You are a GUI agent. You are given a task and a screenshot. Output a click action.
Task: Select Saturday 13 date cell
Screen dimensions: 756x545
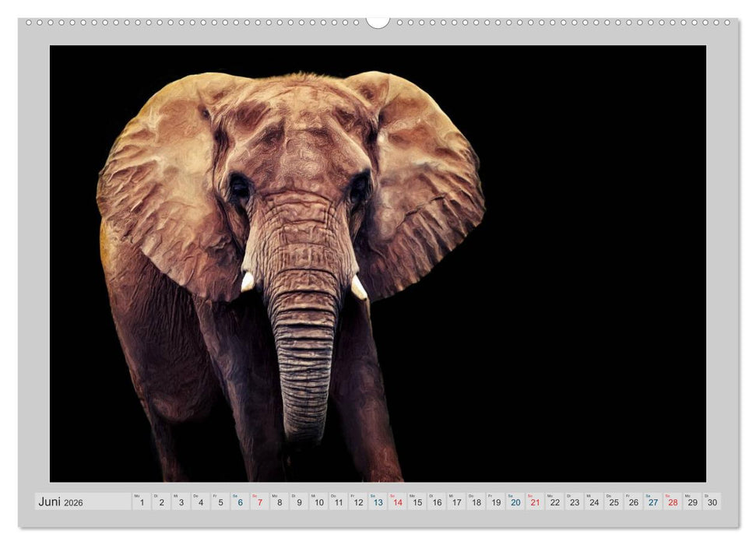(x=378, y=502)
